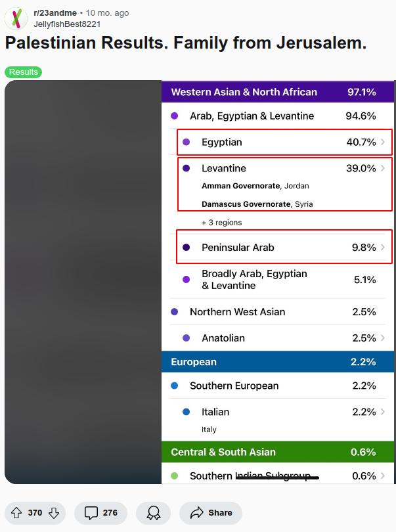
Task: Click the Western Asian & North African header
Action: point(244,92)
